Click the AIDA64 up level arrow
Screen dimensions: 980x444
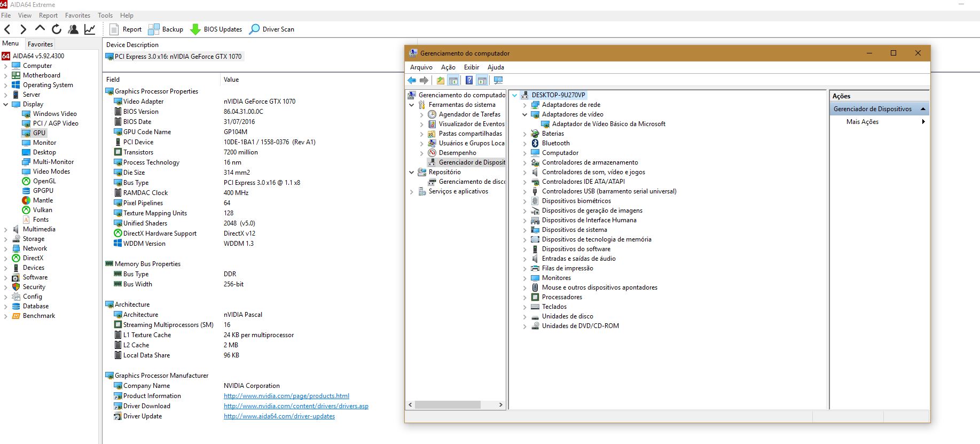(40, 28)
